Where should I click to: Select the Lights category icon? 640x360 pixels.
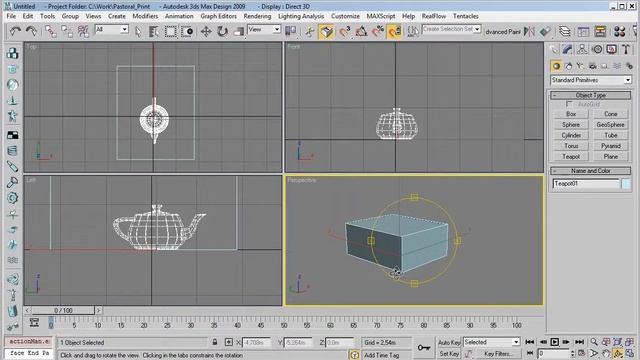[580, 66]
